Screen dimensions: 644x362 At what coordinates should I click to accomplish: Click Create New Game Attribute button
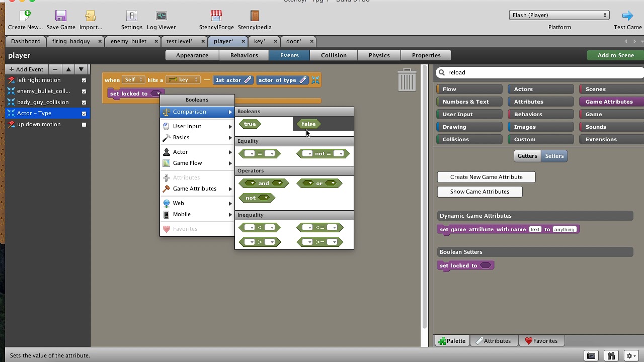click(x=487, y=177)
